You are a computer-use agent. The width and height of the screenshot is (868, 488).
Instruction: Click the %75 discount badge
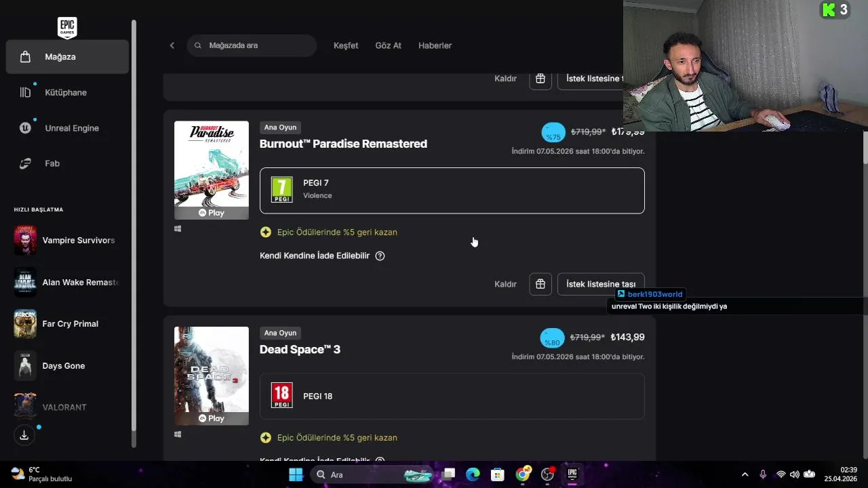click(x=553, y=133)
